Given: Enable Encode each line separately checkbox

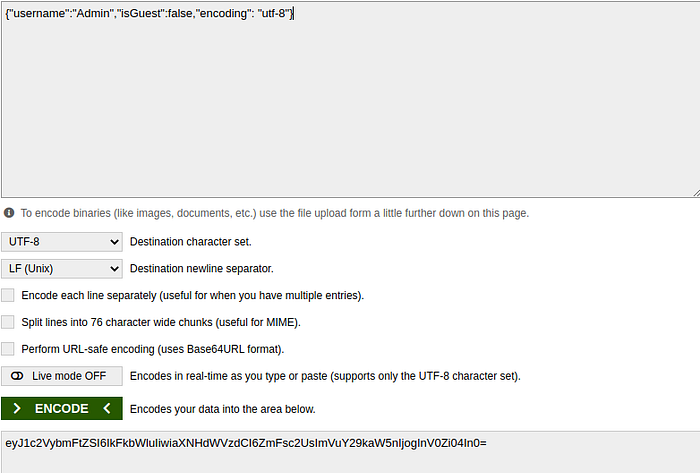Looking at the screenshot, I should 8,296.
